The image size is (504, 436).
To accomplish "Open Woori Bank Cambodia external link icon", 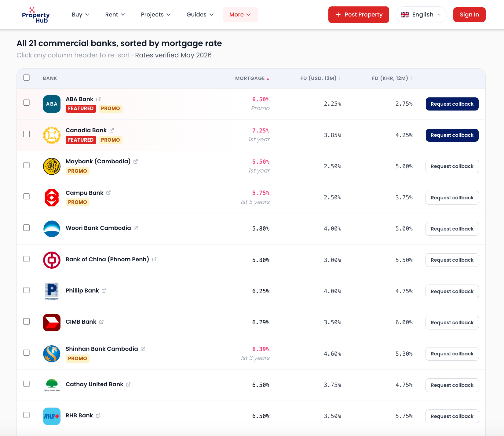I will [x=136, y=228].
